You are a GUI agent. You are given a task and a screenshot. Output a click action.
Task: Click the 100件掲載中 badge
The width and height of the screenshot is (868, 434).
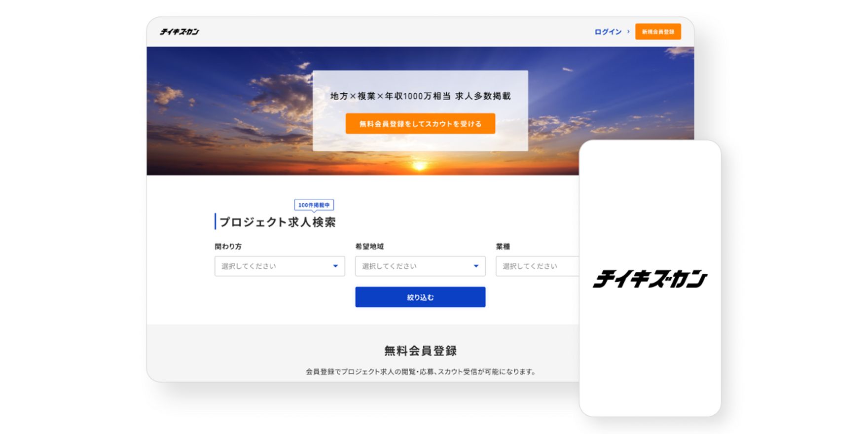point(314,205)
